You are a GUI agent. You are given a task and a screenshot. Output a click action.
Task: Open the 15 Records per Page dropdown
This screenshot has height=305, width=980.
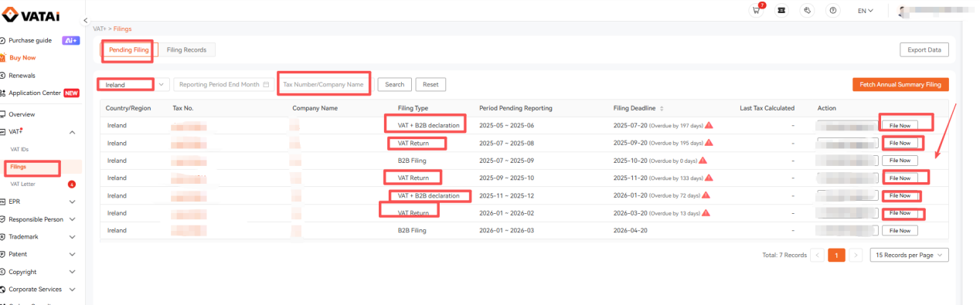coord(909,255)
